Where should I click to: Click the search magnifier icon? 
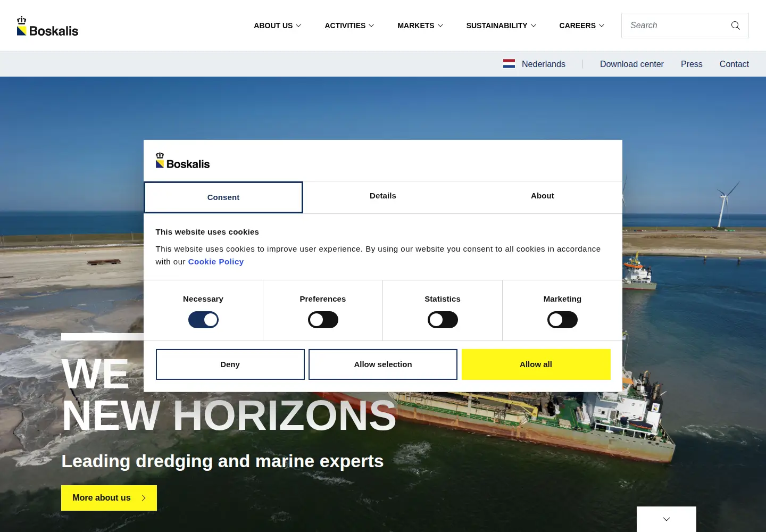coord(736,26)
